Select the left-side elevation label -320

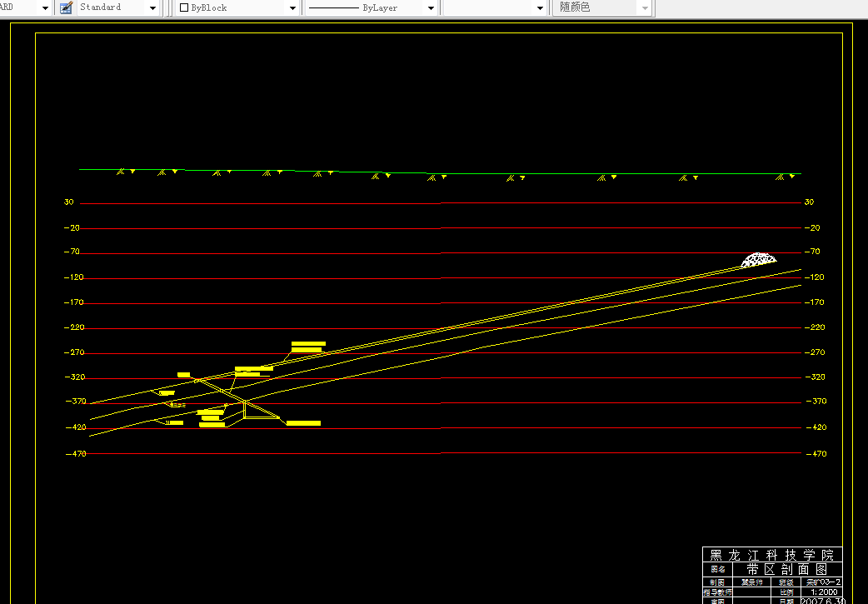pyautogui.click(x=75, y=377)
